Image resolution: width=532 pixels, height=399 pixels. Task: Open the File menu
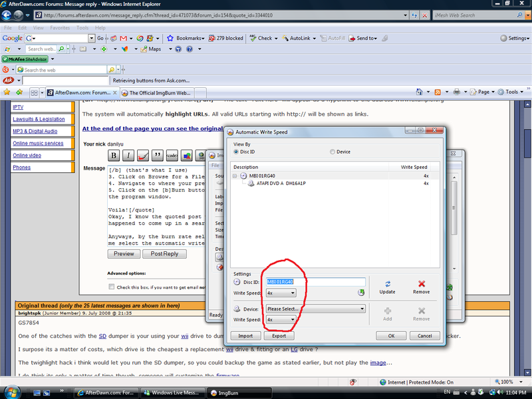[8, 28]
